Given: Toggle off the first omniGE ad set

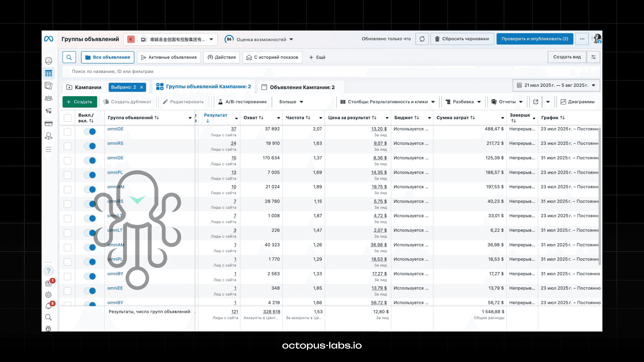Looking at the screenshot, I should [x=90, y=132].
